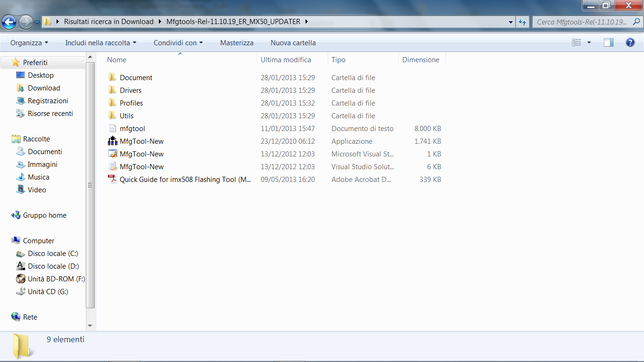
Task: Click the Forward navigation arrow
Action: pos(25,22)
